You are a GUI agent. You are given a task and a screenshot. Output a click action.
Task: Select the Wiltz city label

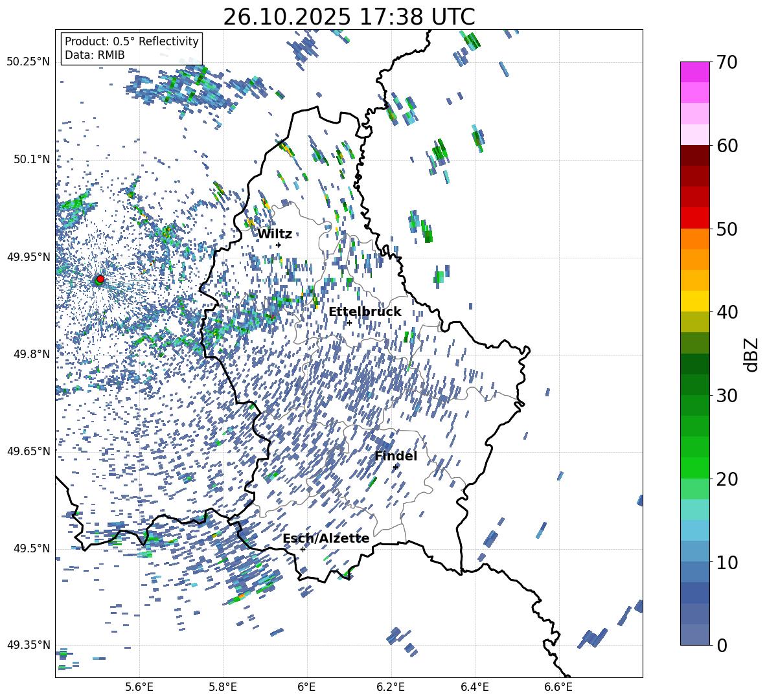pyautogui.click(x=275, y=234)
